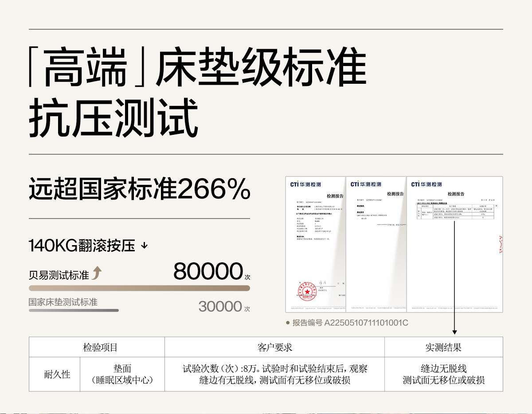Click the gray 30000次 progress bar
The image size is (532, 414).
[74, 310]
